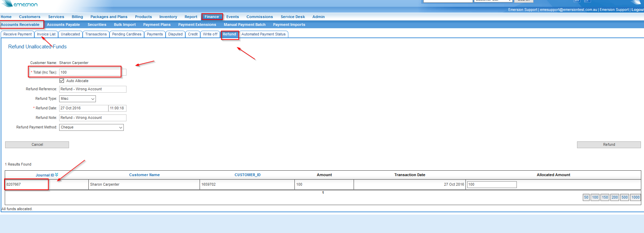Sort by Customer Name column header
The image size is (644, 233).
[144, 175]
